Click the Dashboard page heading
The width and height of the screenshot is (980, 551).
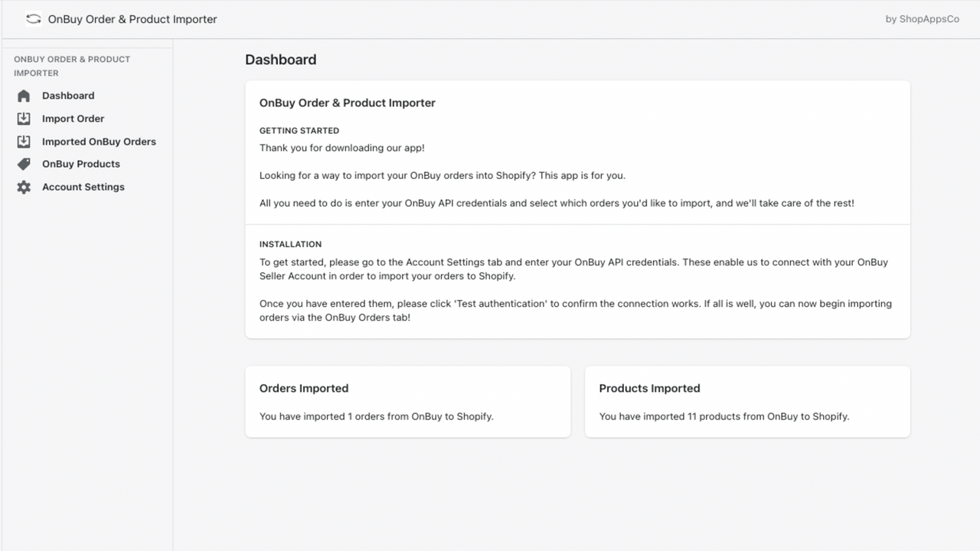point(281,60)
